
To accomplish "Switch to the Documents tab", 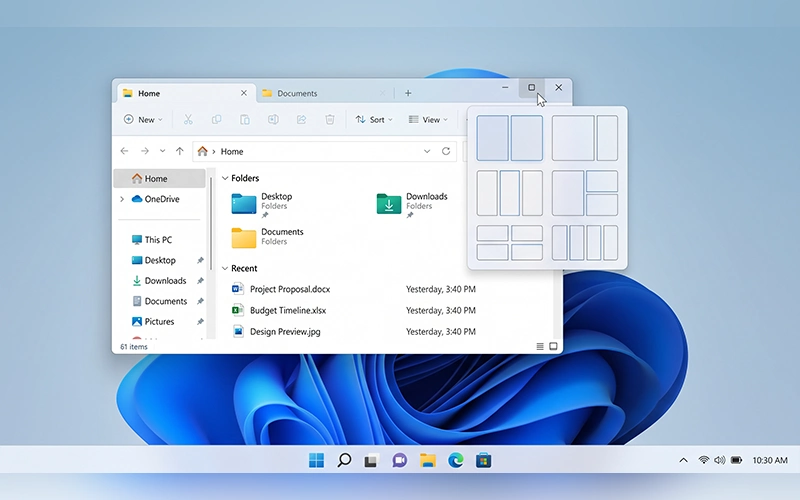I will point(324,93).
